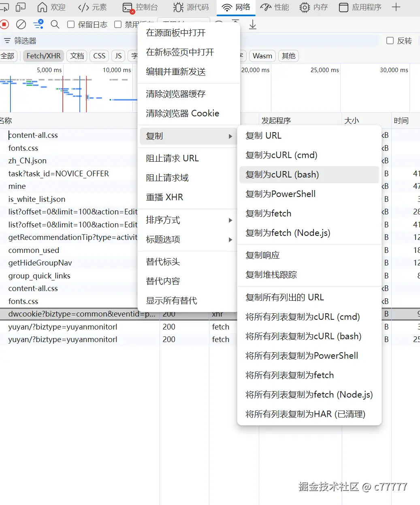Filter by 全部 request types

(7, 56)
